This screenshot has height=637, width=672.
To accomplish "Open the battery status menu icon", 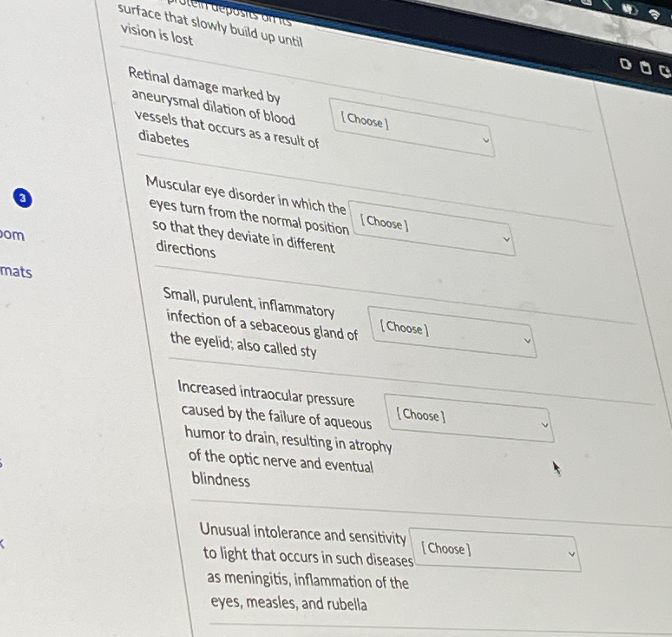I will pyautogui.click(x=630, y=10).
